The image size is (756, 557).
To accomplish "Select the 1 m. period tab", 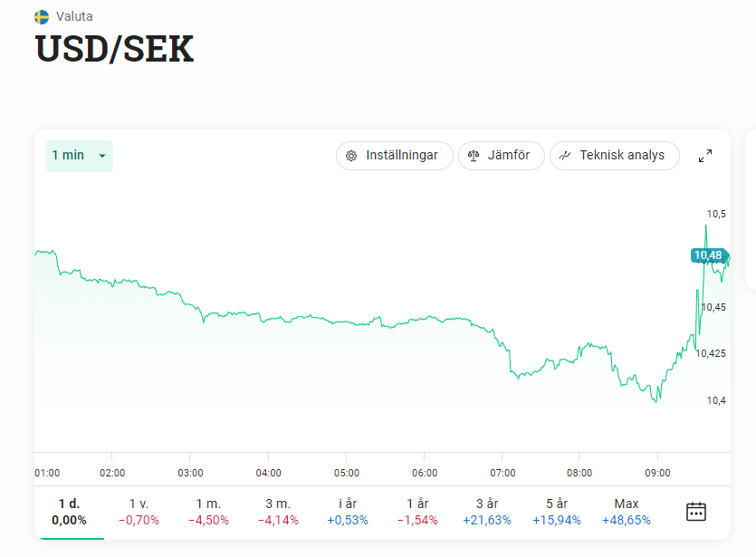I will click(209, 512).
